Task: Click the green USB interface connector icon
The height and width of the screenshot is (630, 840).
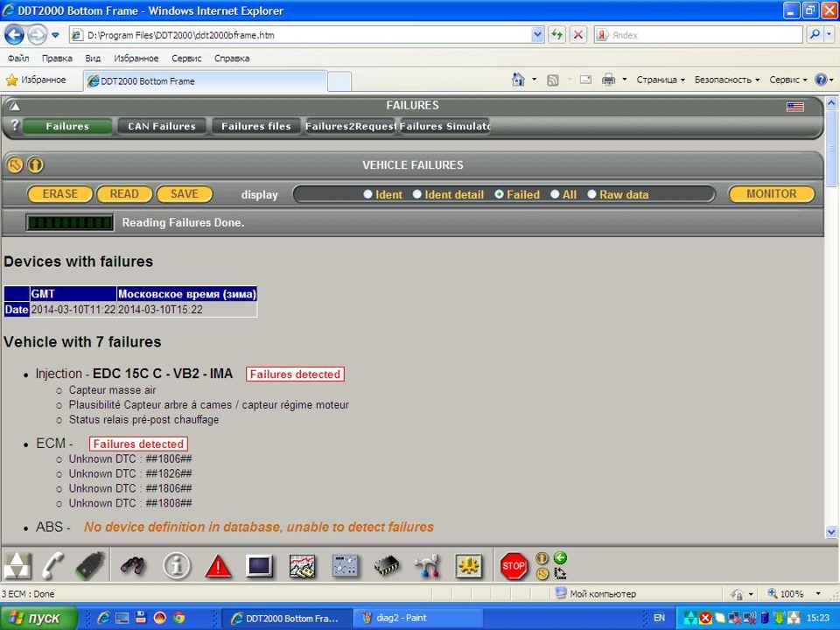Action: pos(89,566)
